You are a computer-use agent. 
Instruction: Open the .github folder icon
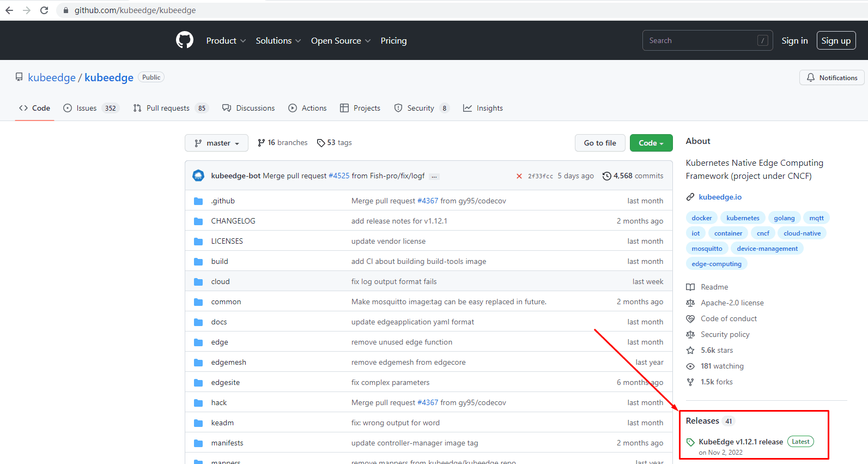[x=198, y=201]
